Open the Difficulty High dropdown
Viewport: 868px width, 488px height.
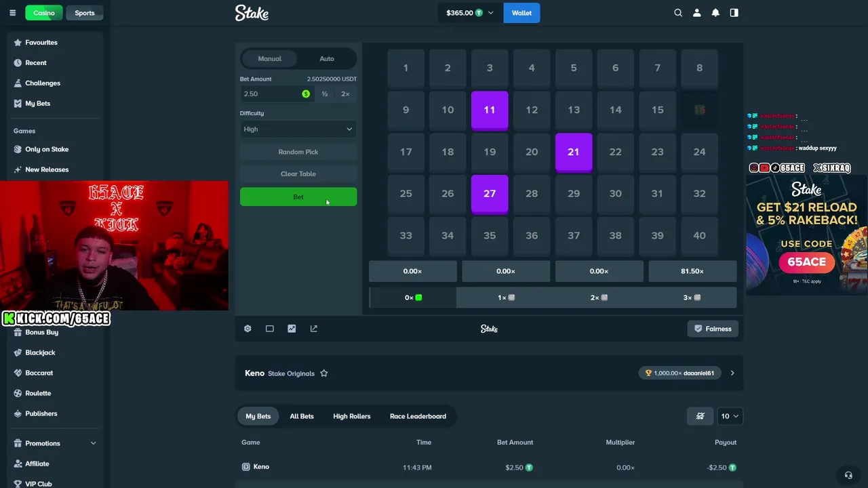pyautogui.click(x=298, y=129)
